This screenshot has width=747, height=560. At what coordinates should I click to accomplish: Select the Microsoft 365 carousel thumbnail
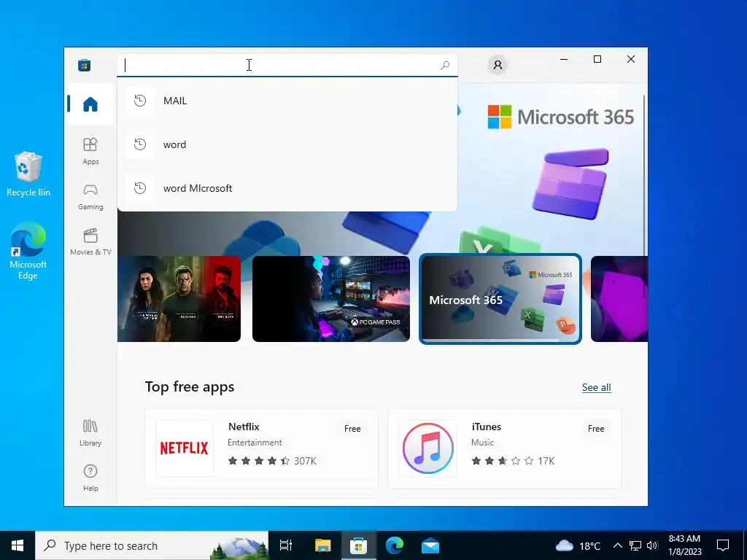pyautogui.click(x=500, y=299)
